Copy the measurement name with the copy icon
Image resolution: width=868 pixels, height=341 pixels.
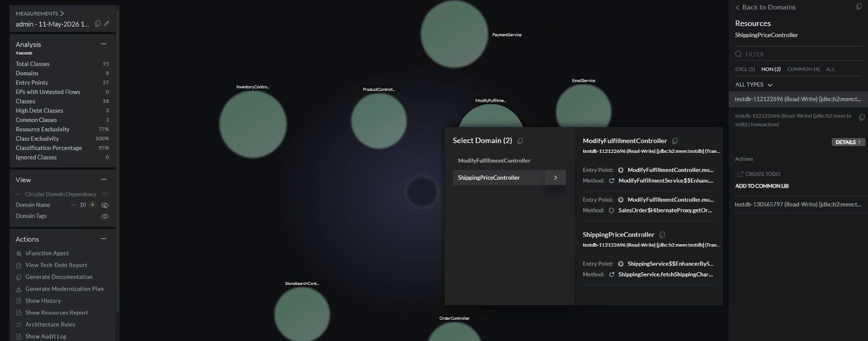pyautogui.click(x=98, y=23)
